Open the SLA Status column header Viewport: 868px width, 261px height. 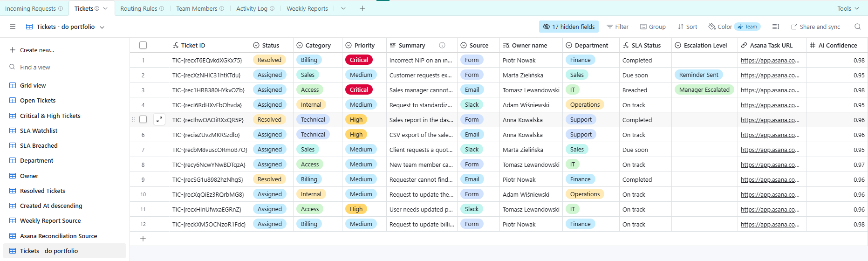(645, 45)
